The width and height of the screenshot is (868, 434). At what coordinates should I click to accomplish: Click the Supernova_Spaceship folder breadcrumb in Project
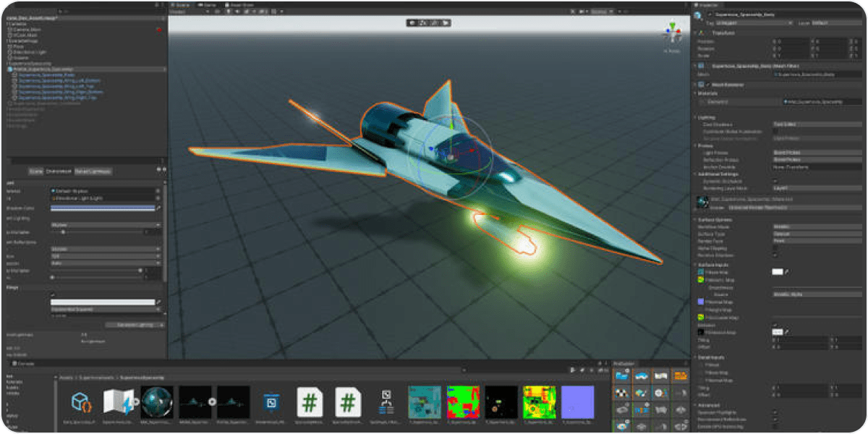coord(142,378)
